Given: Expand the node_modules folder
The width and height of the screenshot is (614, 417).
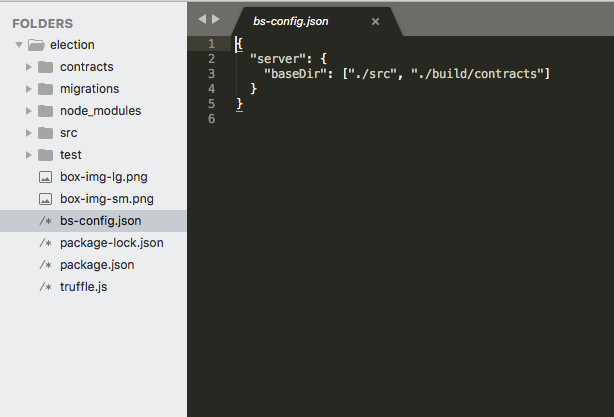Looking at the screenshot, I should click(x=29, y=111).
